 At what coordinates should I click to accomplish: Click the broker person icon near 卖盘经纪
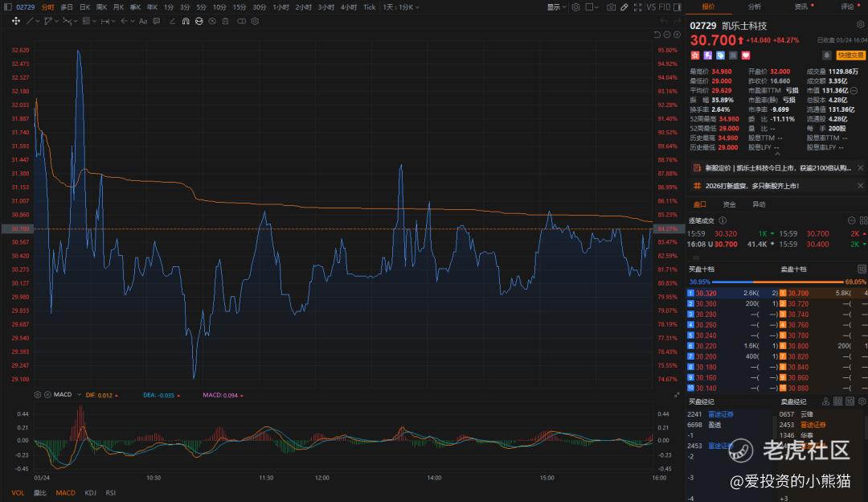pos(825,401)
